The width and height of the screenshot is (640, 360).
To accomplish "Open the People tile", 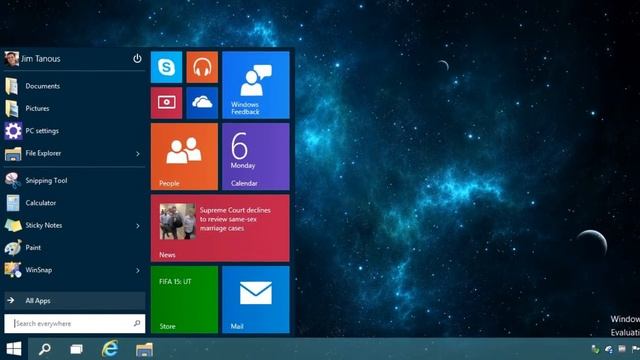I will [184, 157].
